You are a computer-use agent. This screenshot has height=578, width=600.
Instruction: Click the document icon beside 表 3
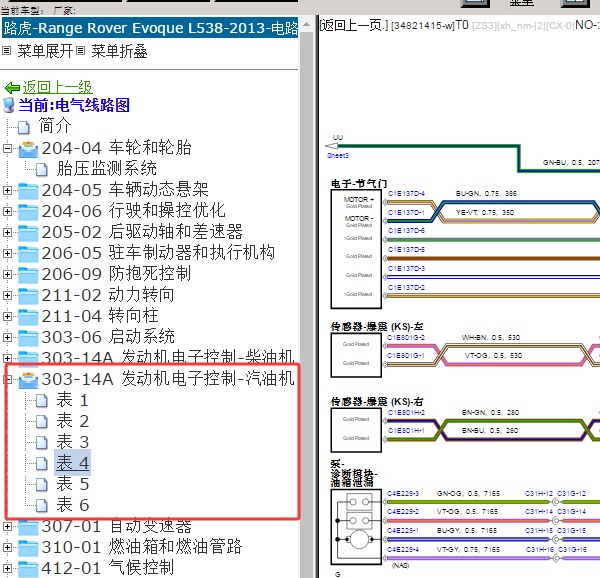pyautogui.click(x=42, y=443)
